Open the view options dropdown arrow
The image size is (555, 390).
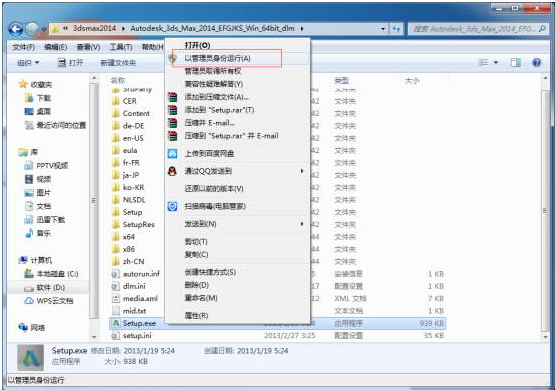496,63
